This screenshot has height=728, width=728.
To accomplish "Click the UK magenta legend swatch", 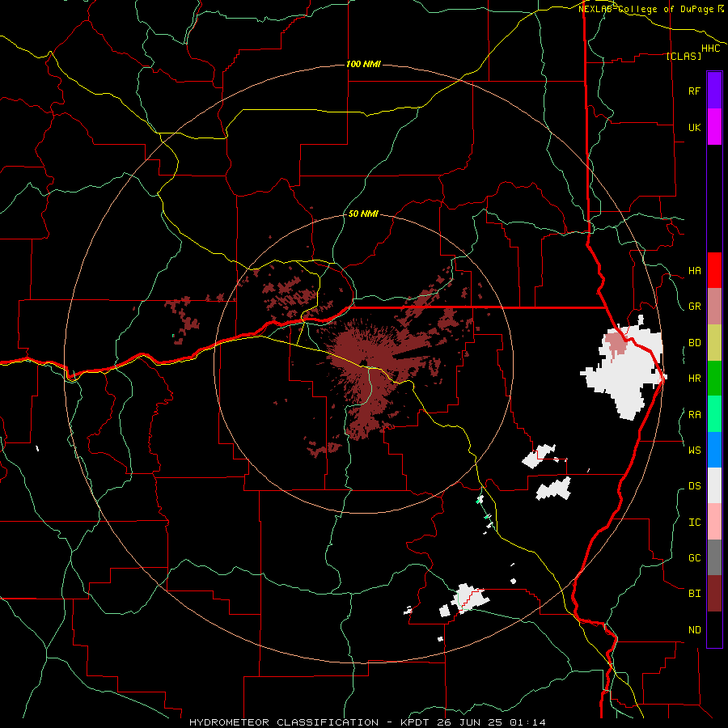I will coord(714,127).
